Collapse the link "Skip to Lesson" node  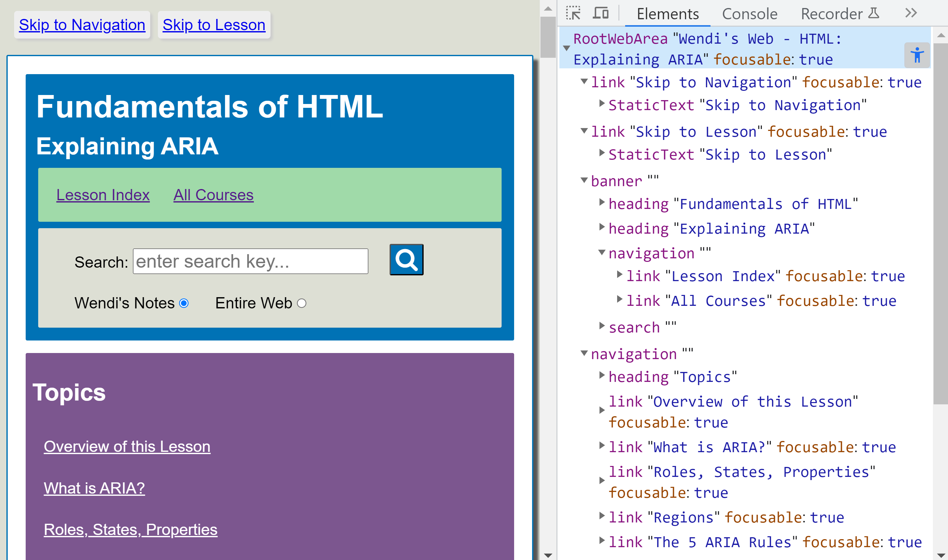(x=584, y=131)
